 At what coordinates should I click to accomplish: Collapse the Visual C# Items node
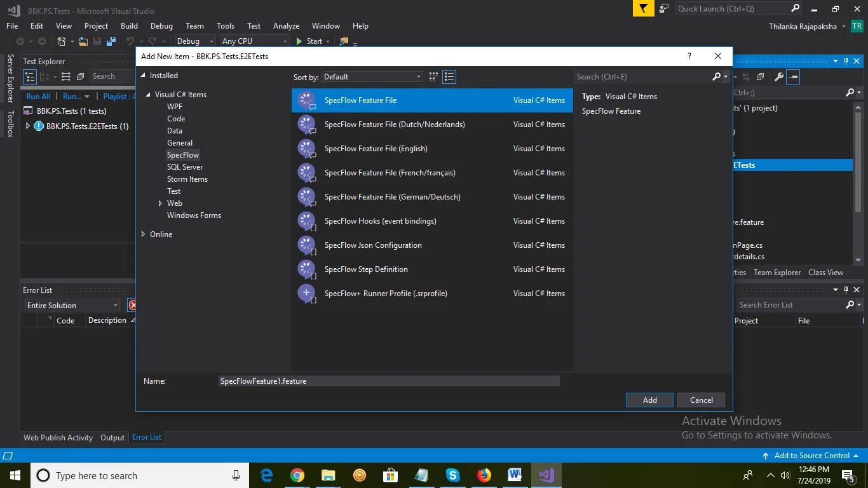click(x=149, y=95)
